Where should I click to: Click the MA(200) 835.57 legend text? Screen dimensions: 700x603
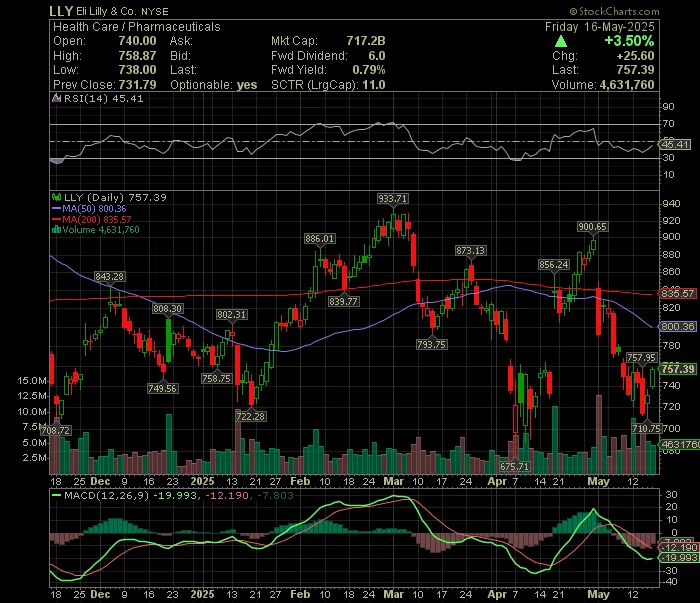[97, 220]
